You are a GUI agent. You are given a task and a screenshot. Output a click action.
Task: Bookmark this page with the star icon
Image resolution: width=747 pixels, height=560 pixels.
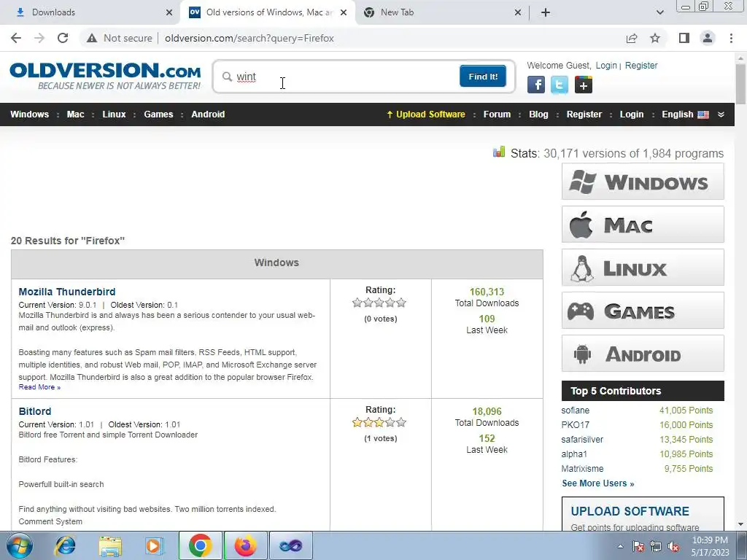pyautogui.click(x=655, y=38)
